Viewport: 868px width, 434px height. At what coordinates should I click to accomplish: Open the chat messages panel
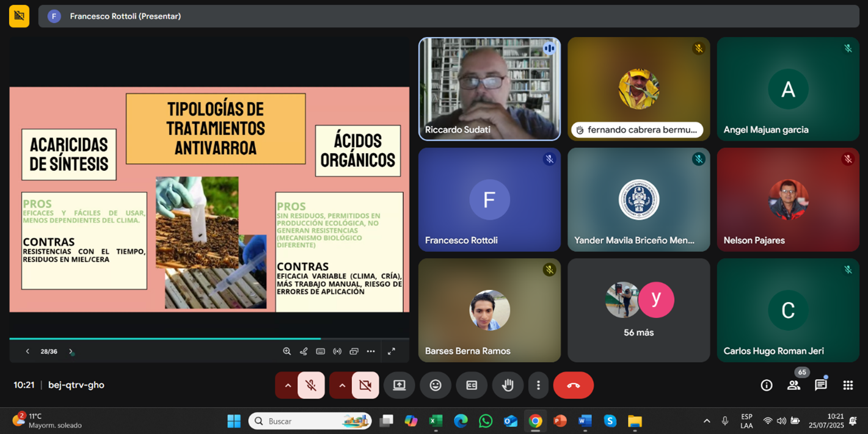click(x=820, y=385)
